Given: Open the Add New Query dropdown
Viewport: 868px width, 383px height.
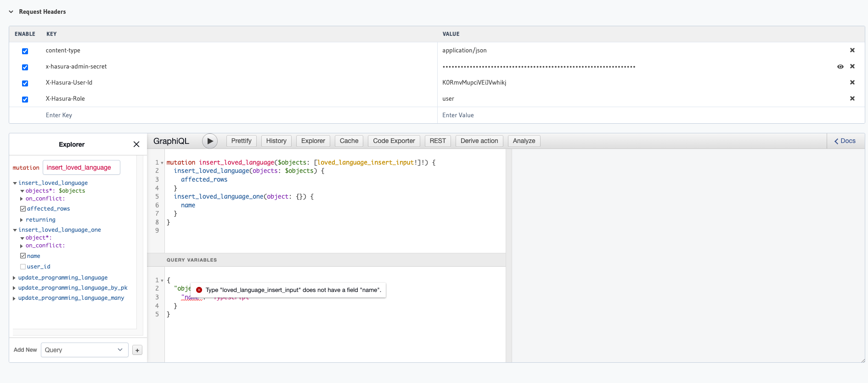Looking at the screenshot, I should pos(85,350).
